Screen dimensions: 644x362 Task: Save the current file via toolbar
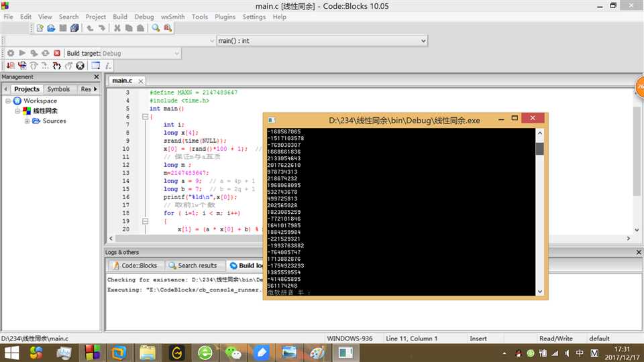[x=63, y=28]
